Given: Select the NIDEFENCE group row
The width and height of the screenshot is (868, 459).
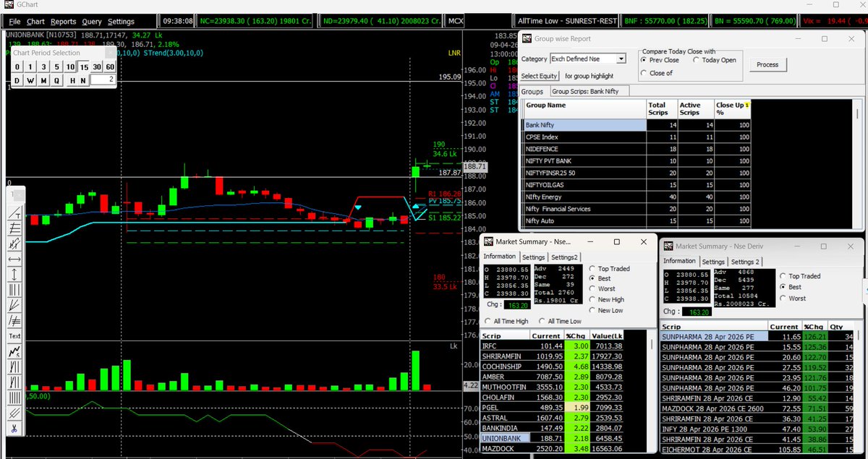Looking at the screenshot, I should click(x=637, y=147).
